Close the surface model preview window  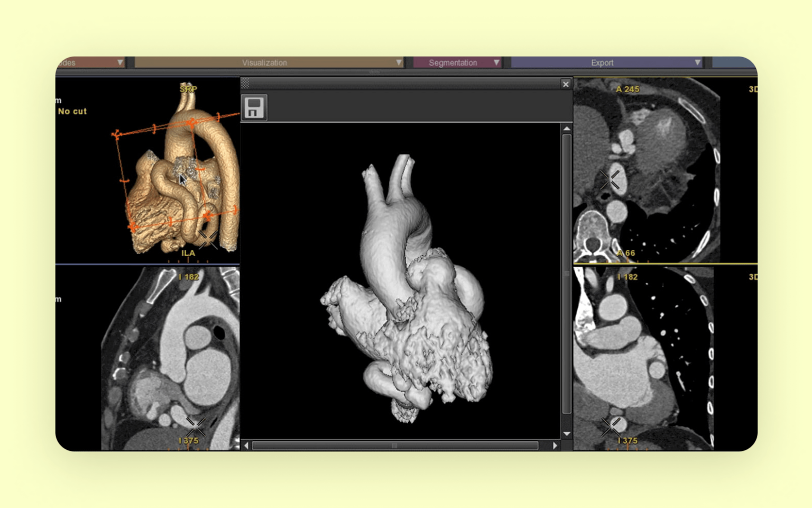tap(565, 84)
